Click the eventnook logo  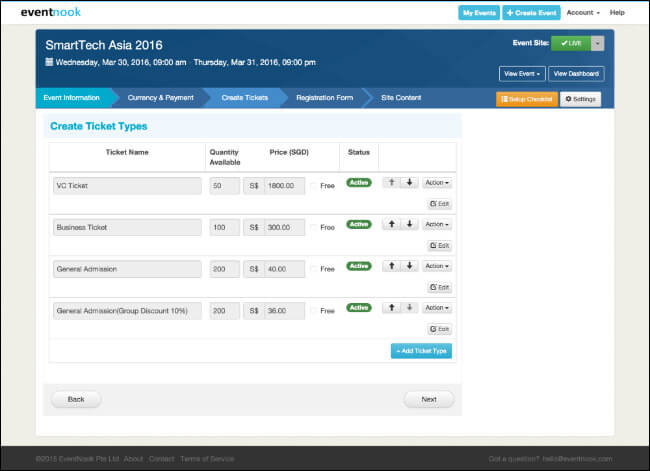(51, 12)
